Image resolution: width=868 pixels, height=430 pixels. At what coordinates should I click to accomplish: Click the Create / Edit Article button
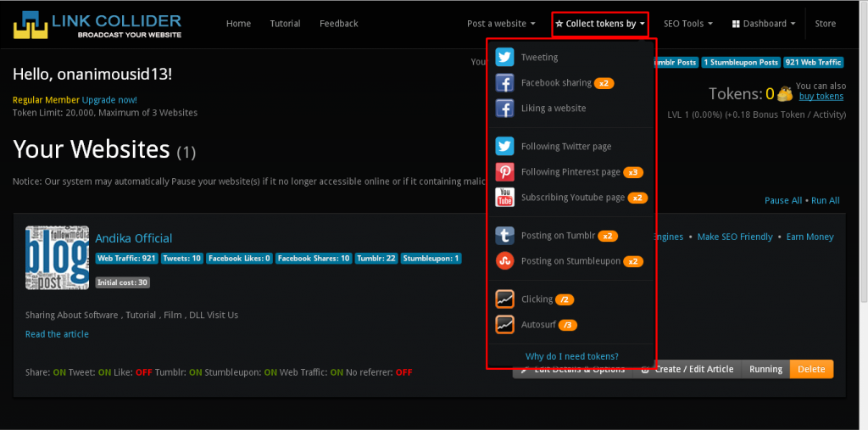(688, 369)
